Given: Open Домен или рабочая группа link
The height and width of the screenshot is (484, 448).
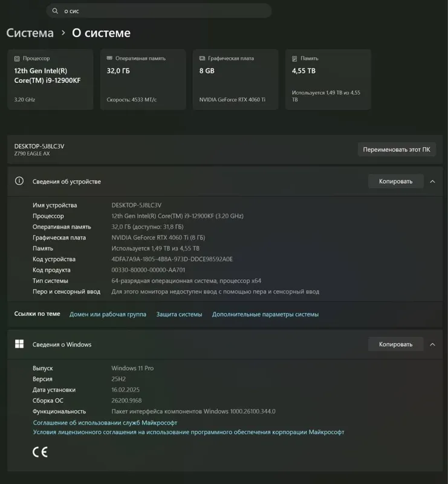Looking at the screenshot, I should 108,314.
